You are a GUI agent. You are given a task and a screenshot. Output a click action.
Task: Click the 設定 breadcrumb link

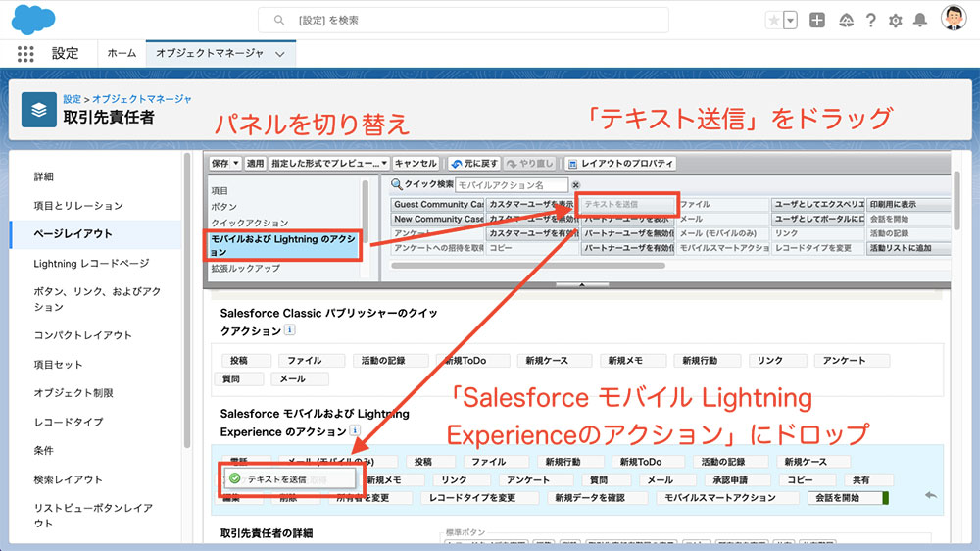pyautogui.click(x=72, y=99)
